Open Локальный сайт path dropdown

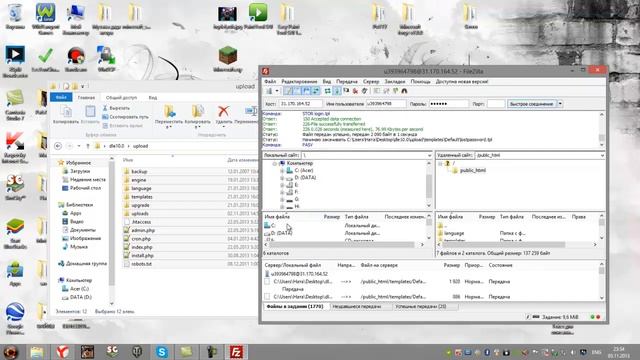[x=429, y=155]
